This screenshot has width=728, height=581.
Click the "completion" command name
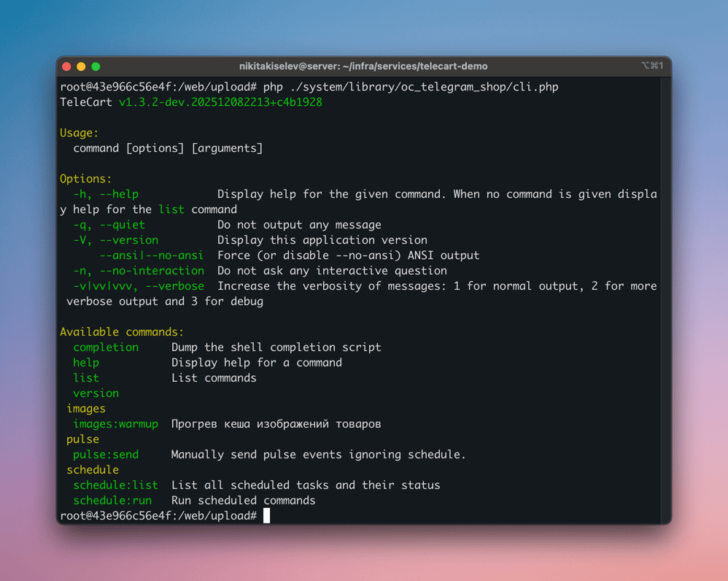106,347
